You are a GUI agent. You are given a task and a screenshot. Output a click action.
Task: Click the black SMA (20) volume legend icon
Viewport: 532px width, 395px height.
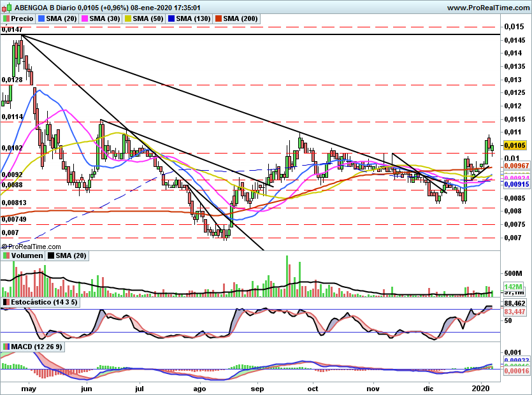coord(49,255)
